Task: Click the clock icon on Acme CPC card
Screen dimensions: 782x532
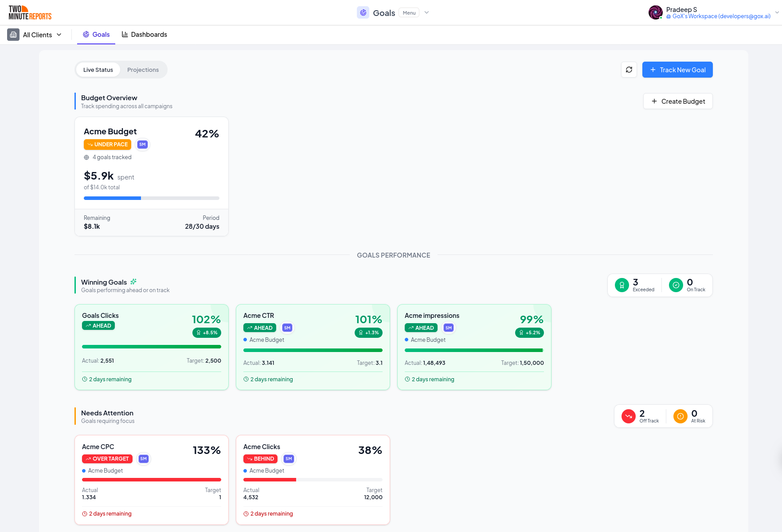Action: pos(84,513)
